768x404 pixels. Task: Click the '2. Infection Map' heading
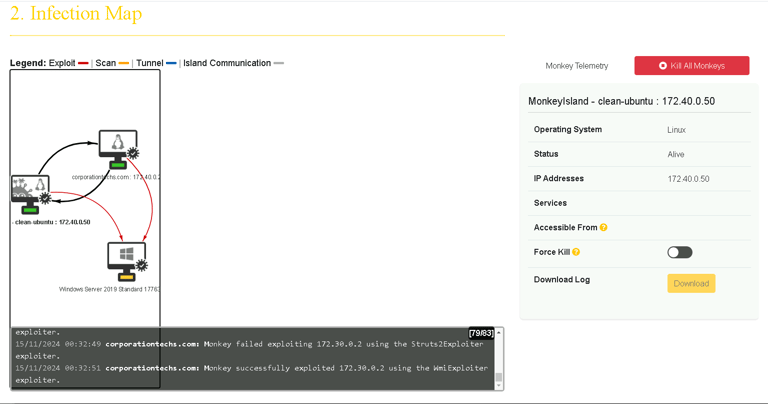[x=76, y=13]
